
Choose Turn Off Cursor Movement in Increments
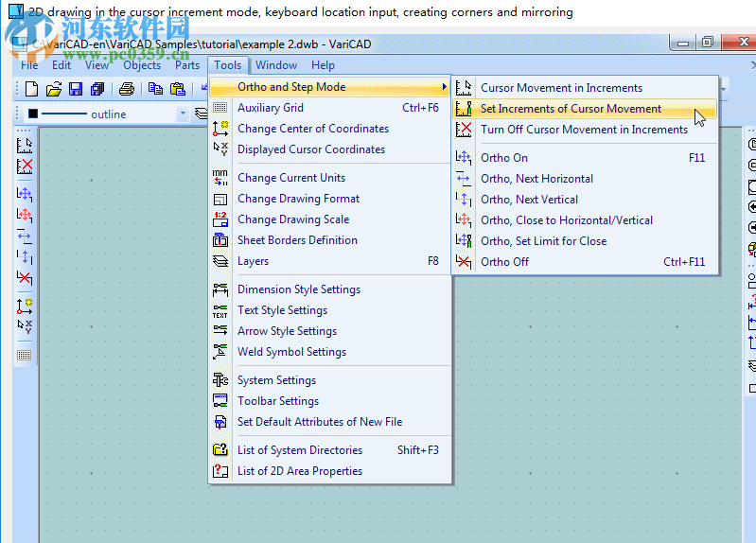click(585, 130)
